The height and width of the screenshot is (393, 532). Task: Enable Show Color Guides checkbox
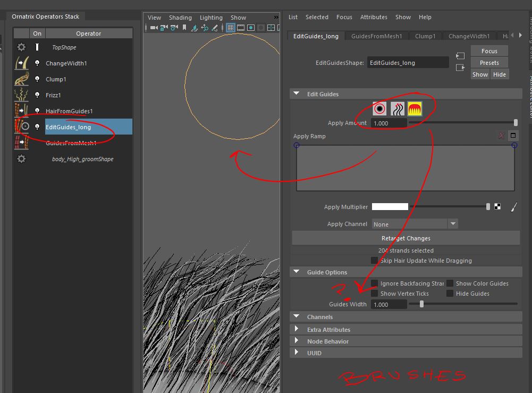(x=450, y=283)
